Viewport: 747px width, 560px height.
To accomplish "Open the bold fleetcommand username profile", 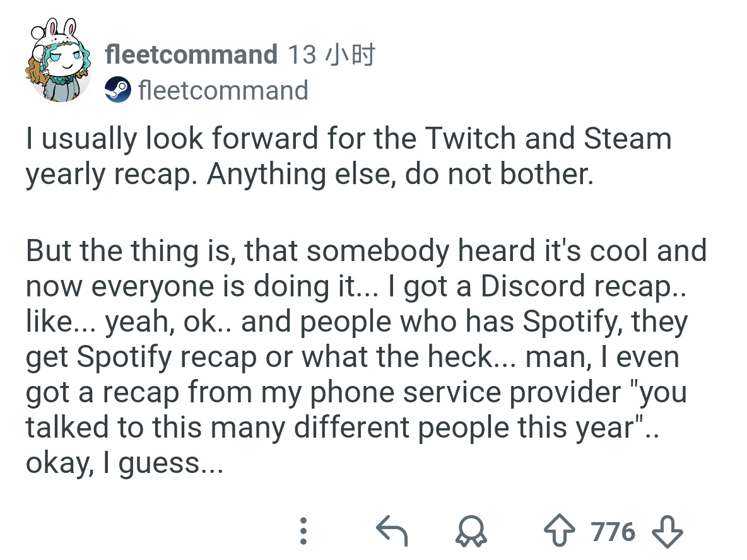I will click(x=191, y=55).
